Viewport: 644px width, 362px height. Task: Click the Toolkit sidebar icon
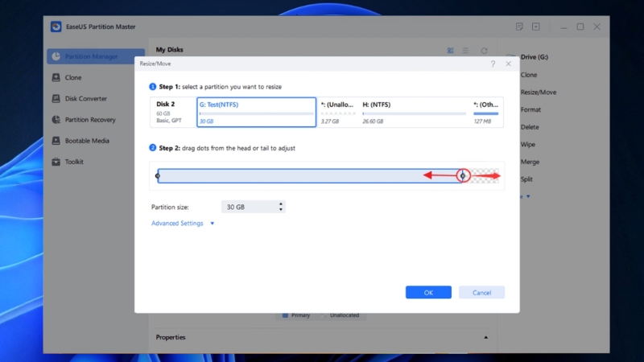[56, 162]
